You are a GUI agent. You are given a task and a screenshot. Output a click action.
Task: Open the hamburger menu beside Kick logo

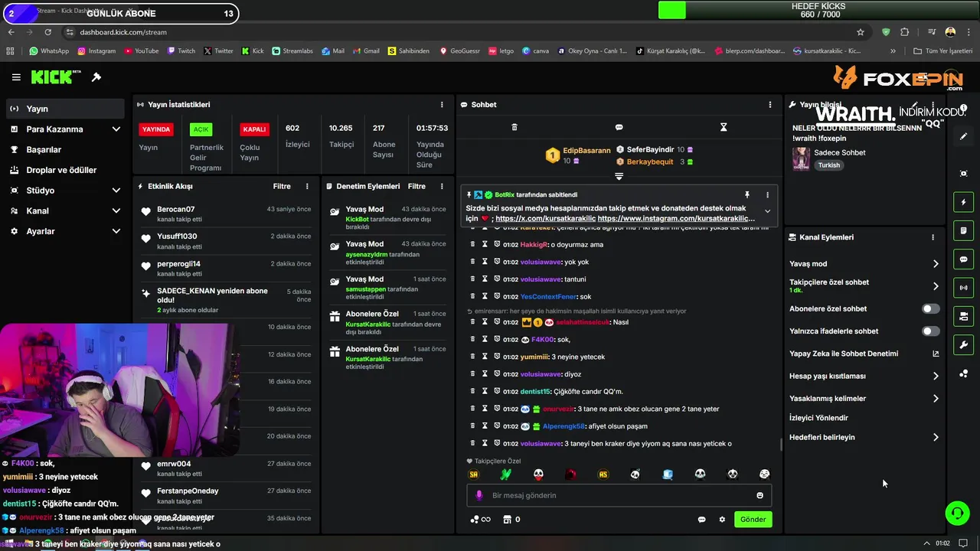click(16, 77)
